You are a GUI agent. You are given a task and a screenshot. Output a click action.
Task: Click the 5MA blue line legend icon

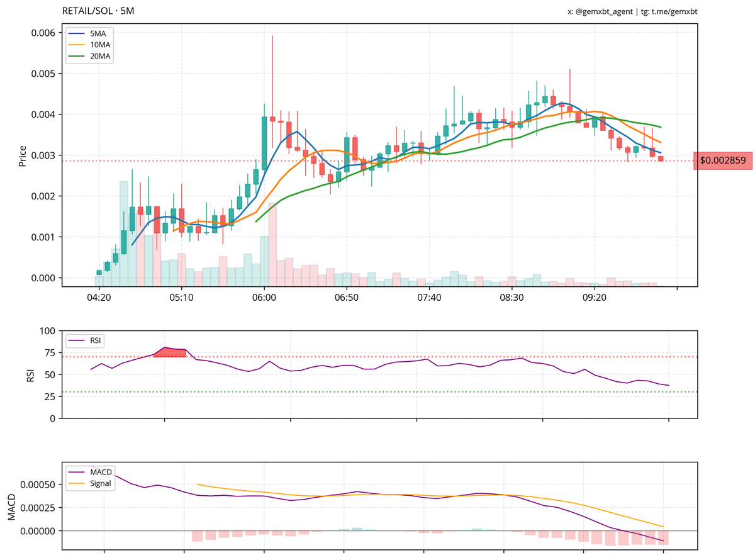pyautogui.click(x=77, y=33)
